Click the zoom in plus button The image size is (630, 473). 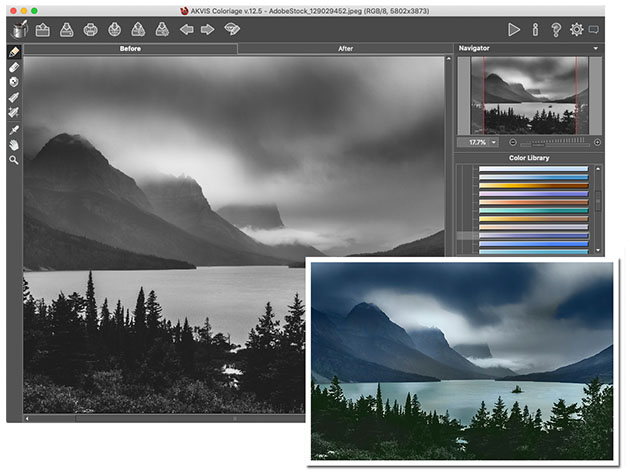(597, 142)
